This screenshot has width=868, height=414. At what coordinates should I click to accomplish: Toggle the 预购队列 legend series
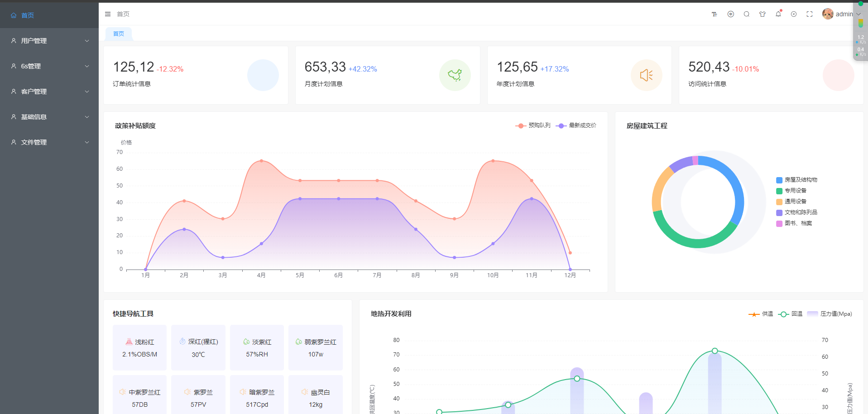[533, 125]
